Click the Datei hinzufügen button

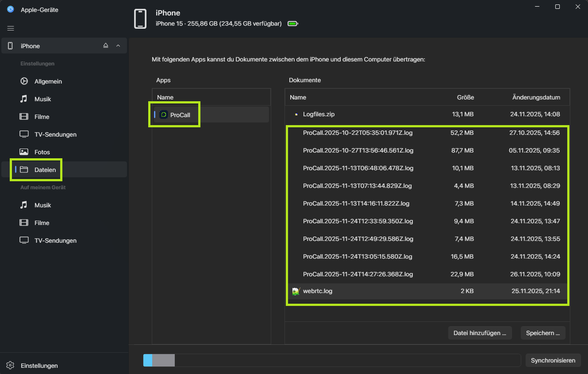480,333
